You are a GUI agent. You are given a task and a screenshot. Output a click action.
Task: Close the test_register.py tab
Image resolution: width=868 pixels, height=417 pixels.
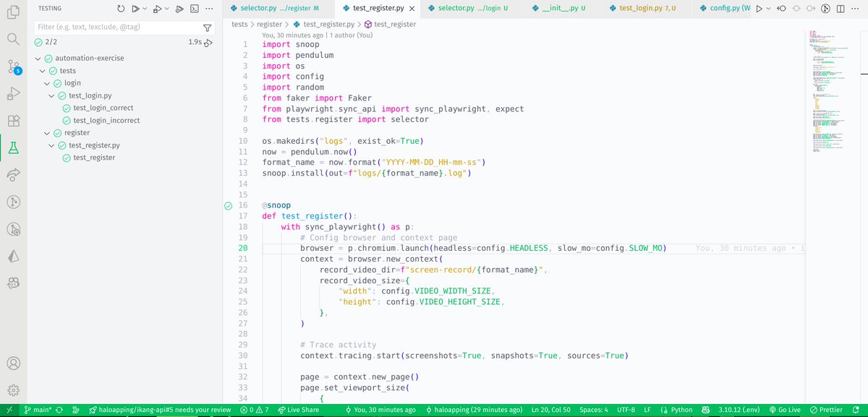tap(412, 9)
